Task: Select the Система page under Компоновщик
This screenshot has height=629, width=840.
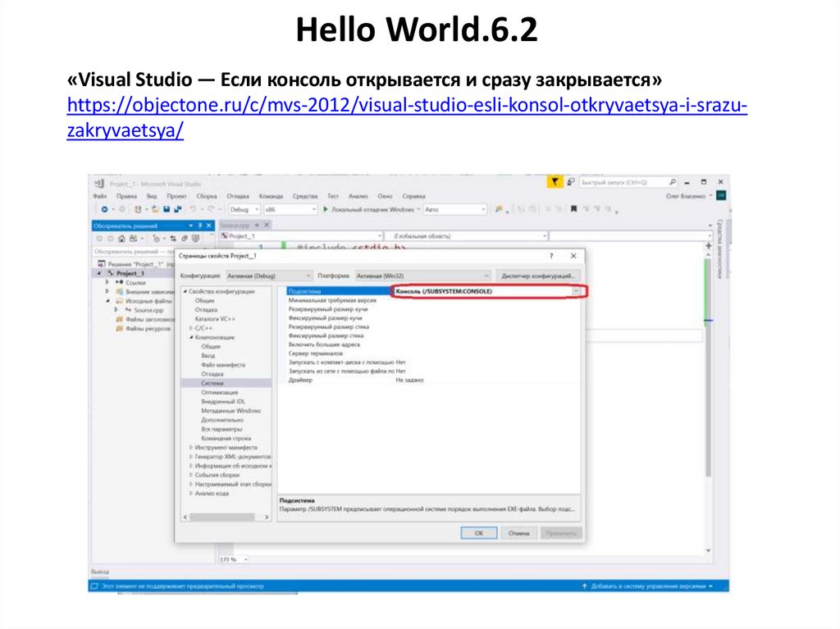Action: point(212,383)
